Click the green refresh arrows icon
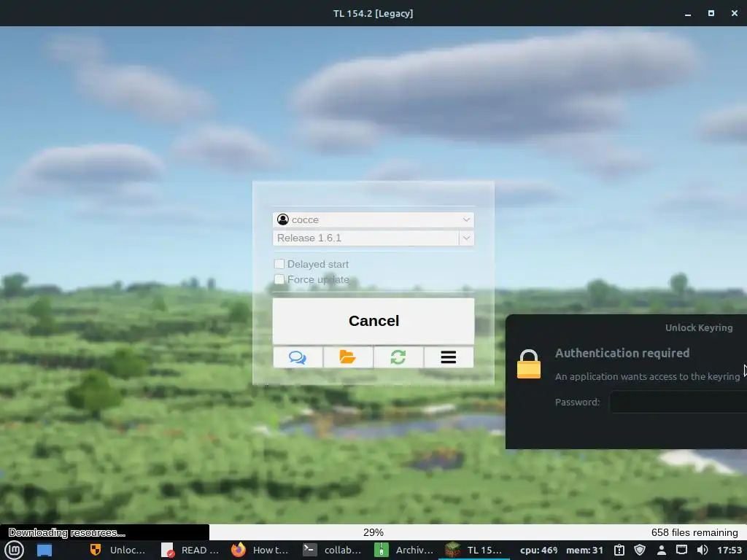 pos(398,357)
